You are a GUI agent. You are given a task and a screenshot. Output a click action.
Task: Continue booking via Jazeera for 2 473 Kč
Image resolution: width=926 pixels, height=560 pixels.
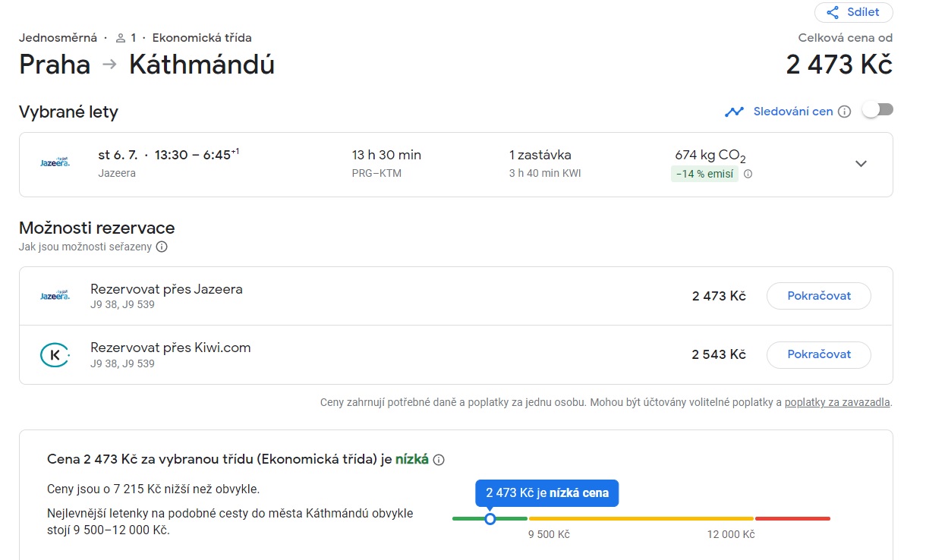(x=819, y=296)
